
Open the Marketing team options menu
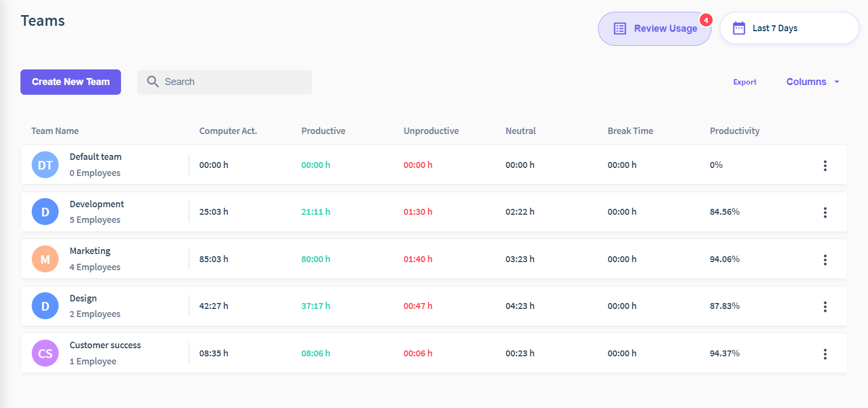coord(825,260)
